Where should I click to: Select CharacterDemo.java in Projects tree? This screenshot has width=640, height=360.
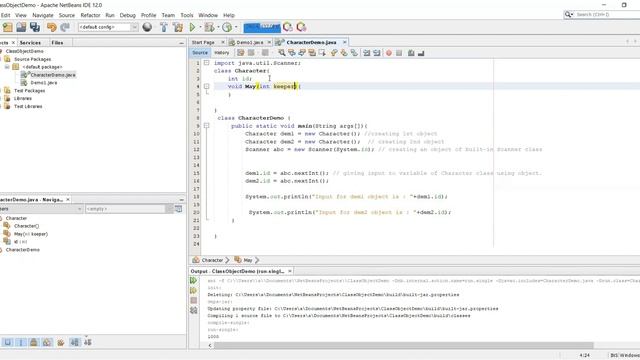pos(53,75)
